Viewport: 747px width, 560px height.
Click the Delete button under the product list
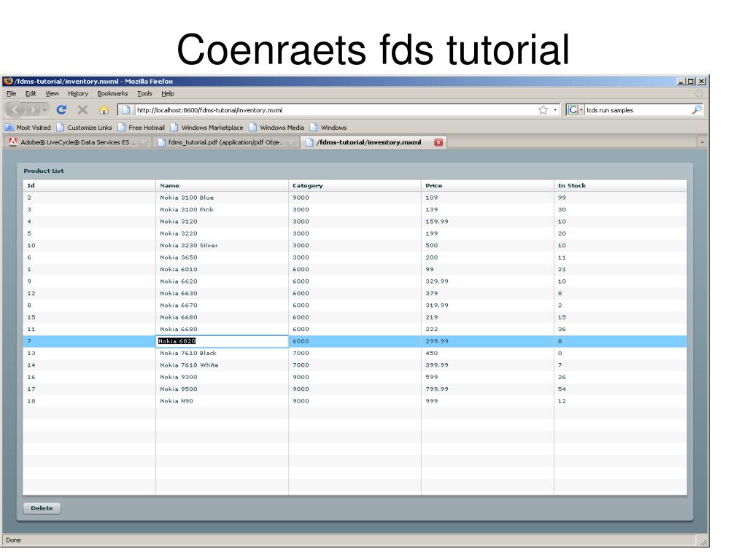tap(42, 508)
